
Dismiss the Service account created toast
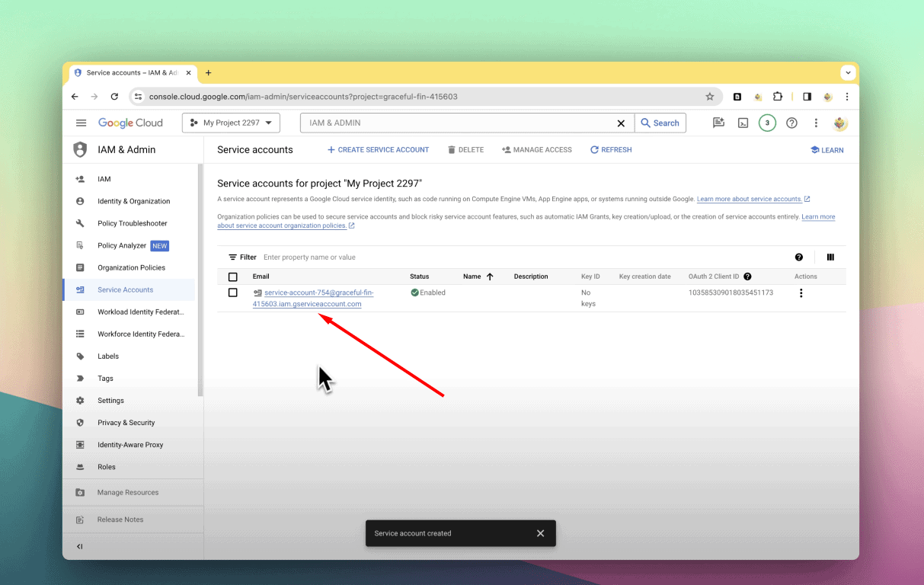point(540,533)
